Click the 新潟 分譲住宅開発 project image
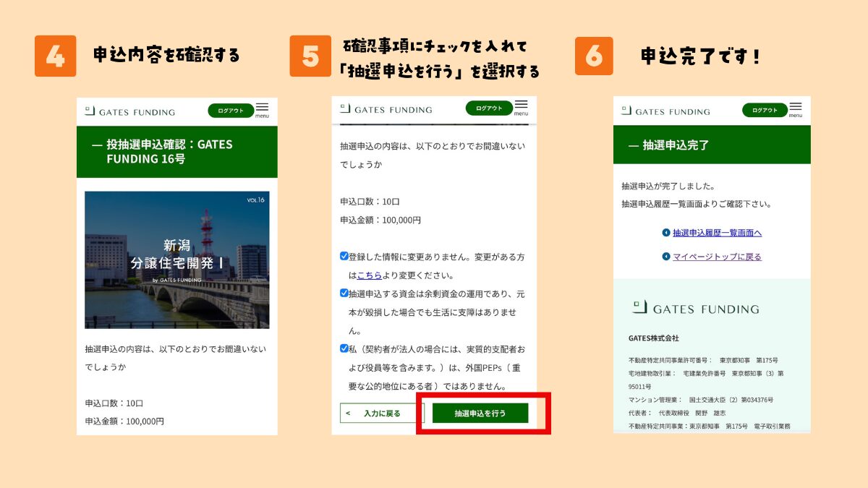 [177, 260]
